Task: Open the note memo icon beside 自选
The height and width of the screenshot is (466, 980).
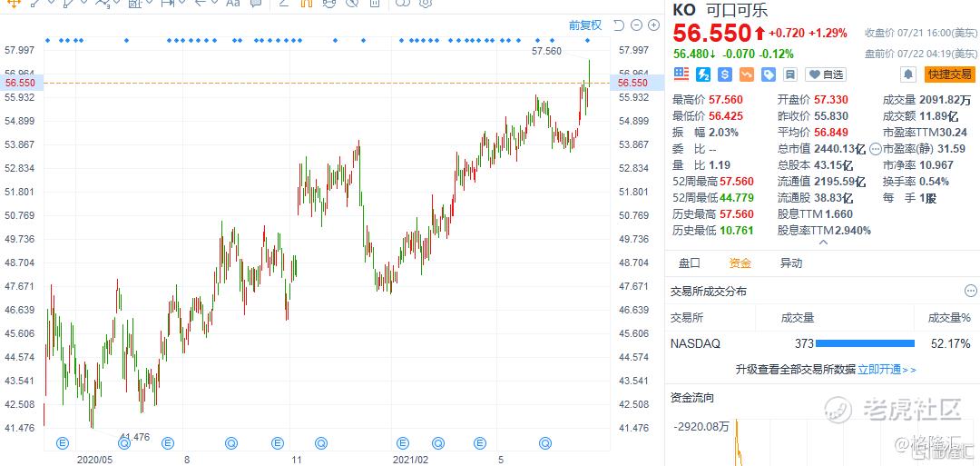Action: (790, 74)
